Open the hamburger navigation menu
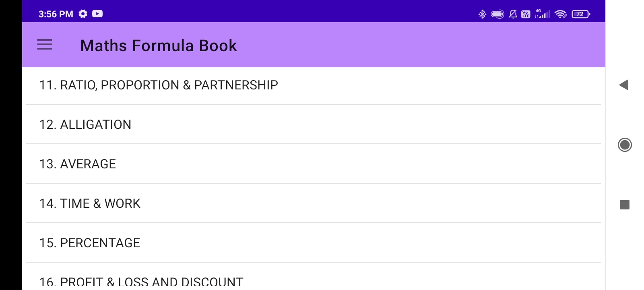 tap(45, 45)
